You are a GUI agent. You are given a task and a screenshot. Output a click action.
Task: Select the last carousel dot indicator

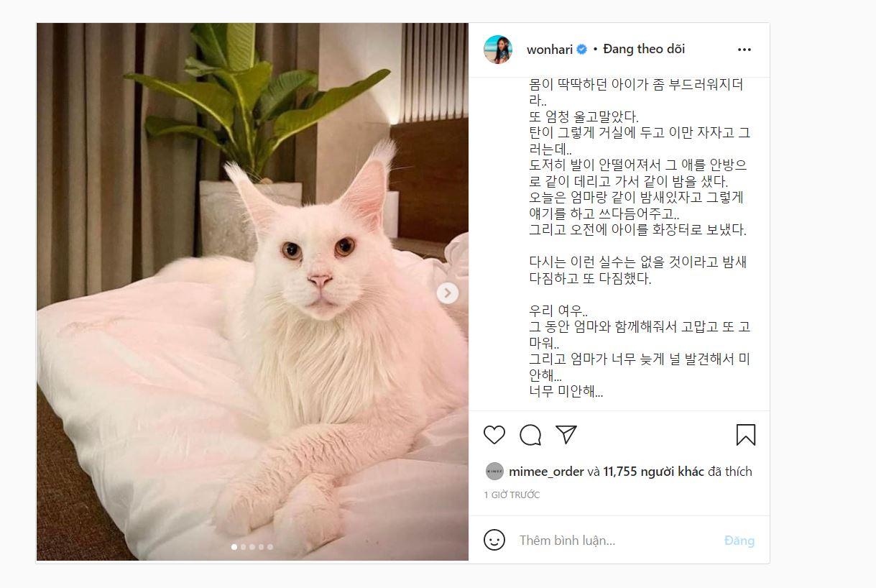pos(270,547)
